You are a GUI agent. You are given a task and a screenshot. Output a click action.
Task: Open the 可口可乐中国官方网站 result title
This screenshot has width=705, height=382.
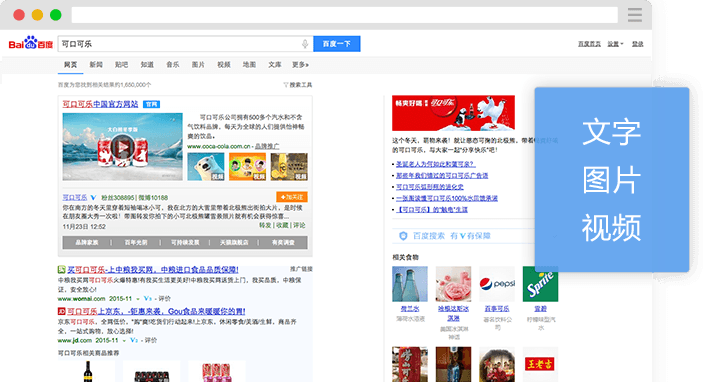[x=100, y=104]
